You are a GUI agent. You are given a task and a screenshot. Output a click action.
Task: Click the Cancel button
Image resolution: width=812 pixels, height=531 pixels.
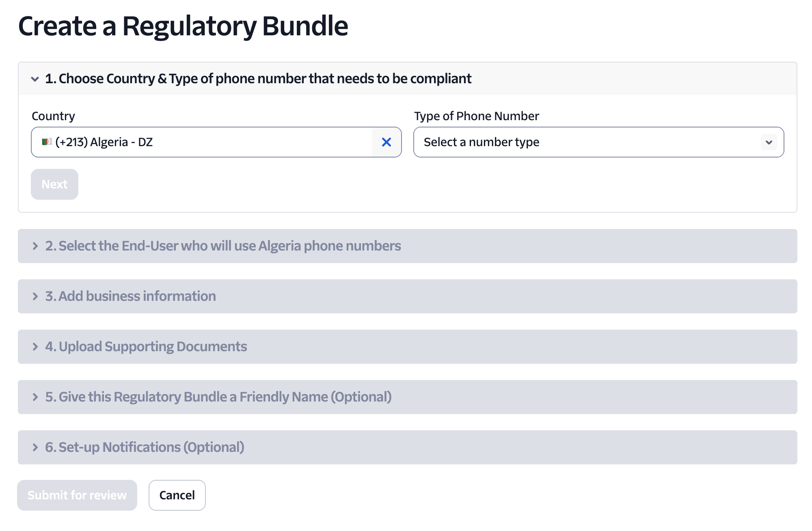pos(177,495)
